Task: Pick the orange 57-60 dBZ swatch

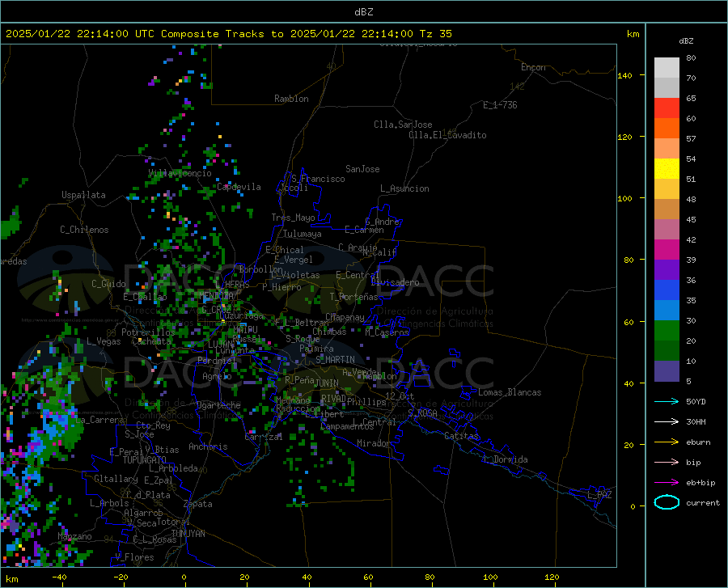Action: pyautogui.click(x=667, y=129)
